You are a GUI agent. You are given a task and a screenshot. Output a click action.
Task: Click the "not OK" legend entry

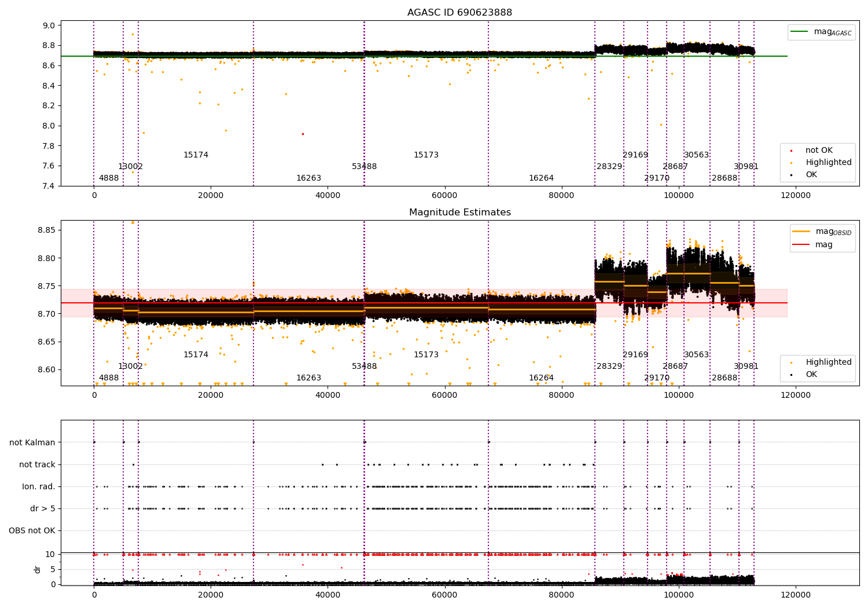(x=819, y=151)
